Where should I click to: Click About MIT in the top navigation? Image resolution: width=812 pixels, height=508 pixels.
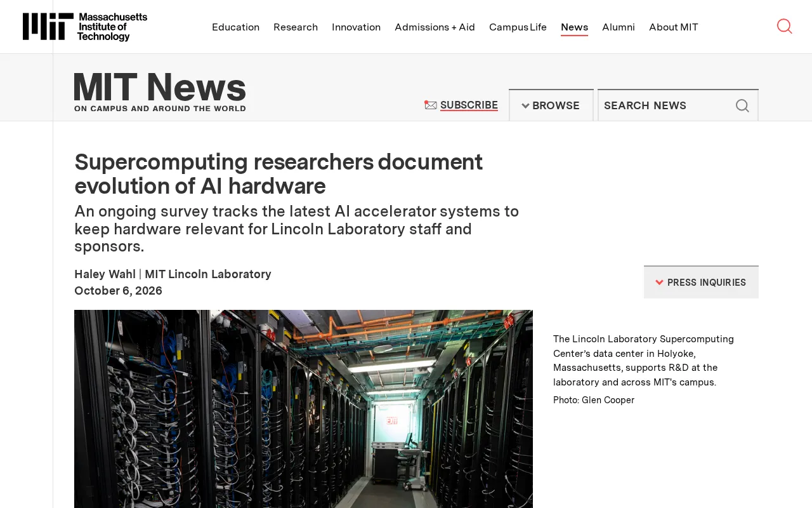point(674,27)
